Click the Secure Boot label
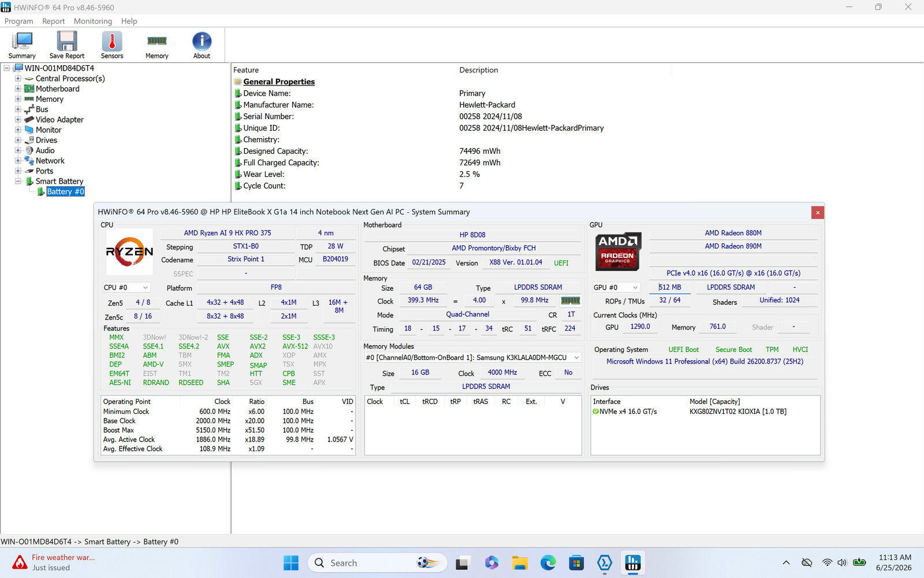 [733, 350]
